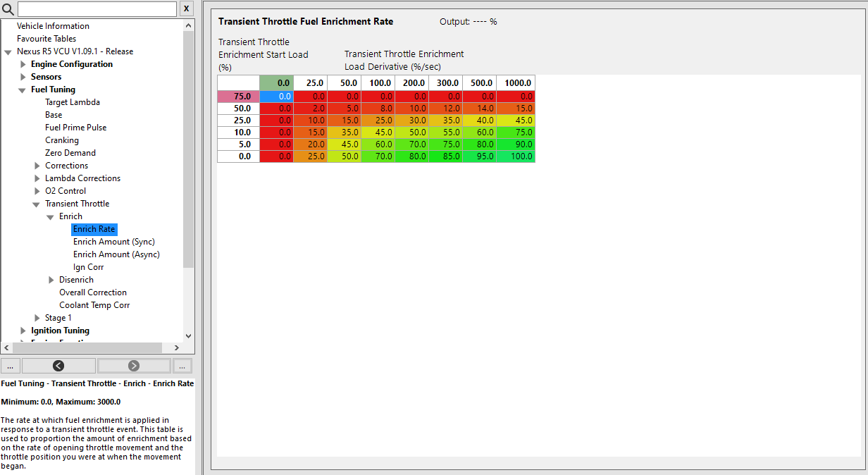
Task: Click the left ellipsis history button
Action: (x=11, y=366)
